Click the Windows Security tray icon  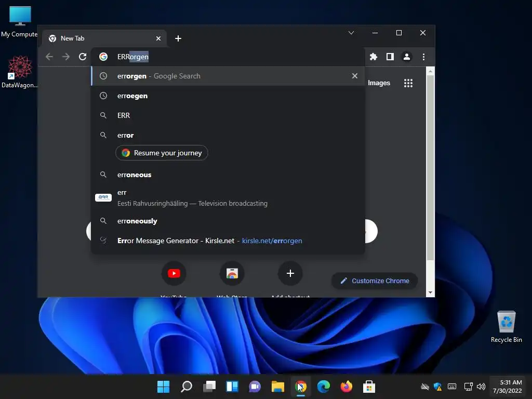(x=437, y=387)
